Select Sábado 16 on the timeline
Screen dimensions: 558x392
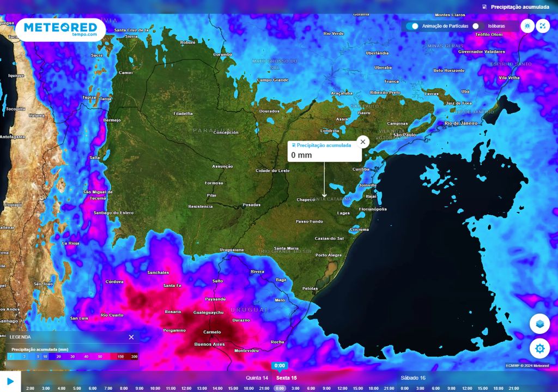[413, 378]
